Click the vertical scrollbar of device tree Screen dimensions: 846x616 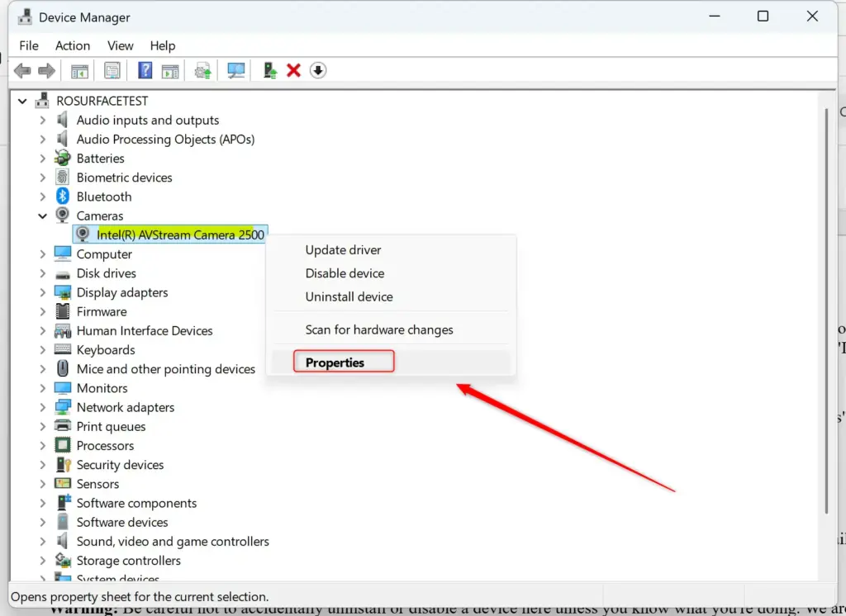(x=826, y=311)
